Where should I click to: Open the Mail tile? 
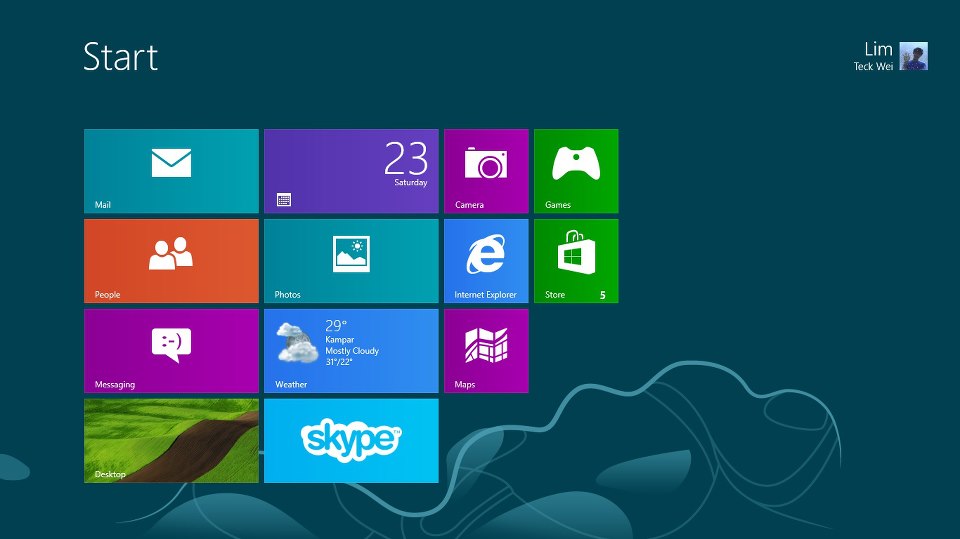point(171,171)
